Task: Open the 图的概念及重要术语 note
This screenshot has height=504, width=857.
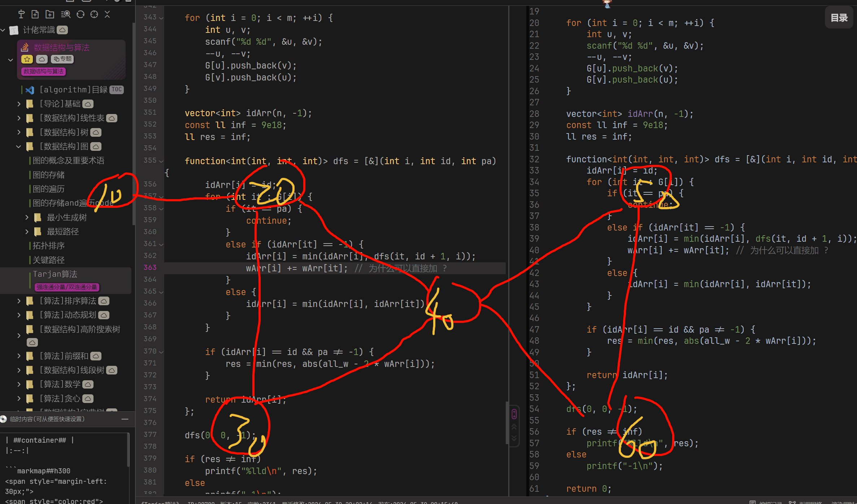Action: 69,161
